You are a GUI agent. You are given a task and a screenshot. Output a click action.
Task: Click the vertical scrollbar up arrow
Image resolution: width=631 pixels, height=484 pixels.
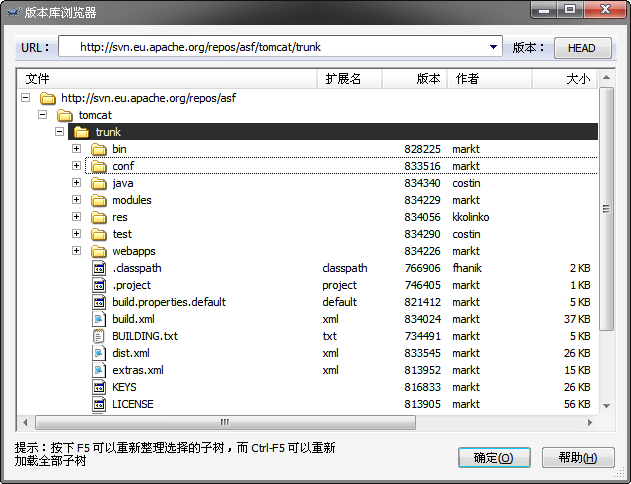[x=607, y=77]
